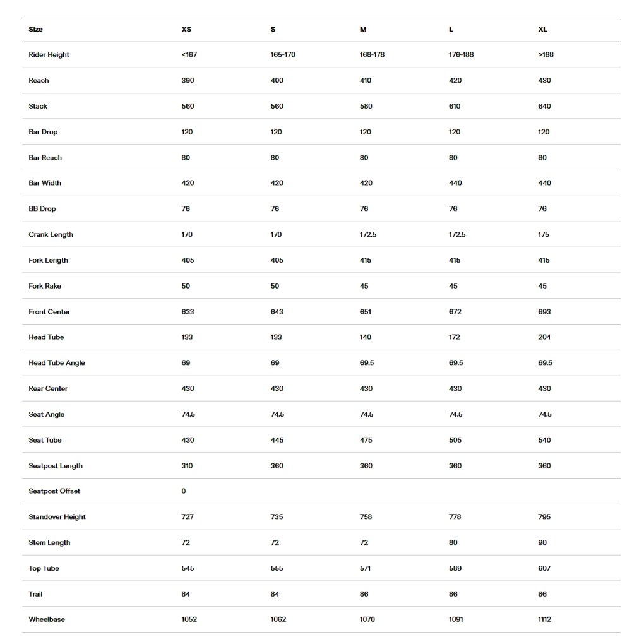The image size is (644, 644).
Task: Select the Wheelbase row label
Action: 47,619
